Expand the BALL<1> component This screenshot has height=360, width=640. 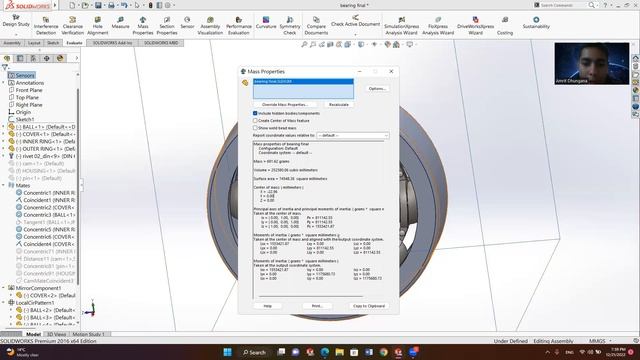pos(4,127)
